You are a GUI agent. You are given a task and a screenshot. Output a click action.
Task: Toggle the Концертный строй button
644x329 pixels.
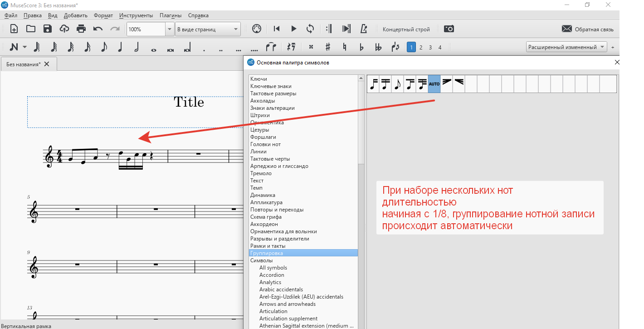(x=406, y=29)
